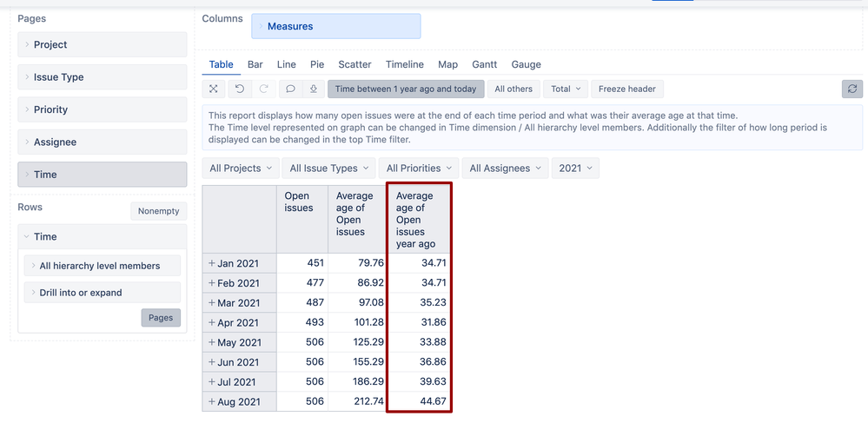This screenshot has width=868, height=423.
Task: Toggle the Time between 1 year ago filter
Action: [406, 89]
